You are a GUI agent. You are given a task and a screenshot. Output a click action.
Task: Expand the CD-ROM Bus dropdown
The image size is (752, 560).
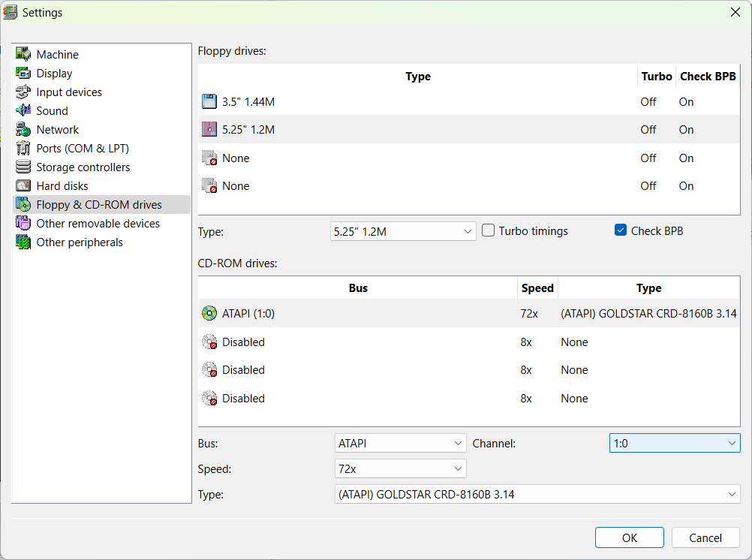400,444
